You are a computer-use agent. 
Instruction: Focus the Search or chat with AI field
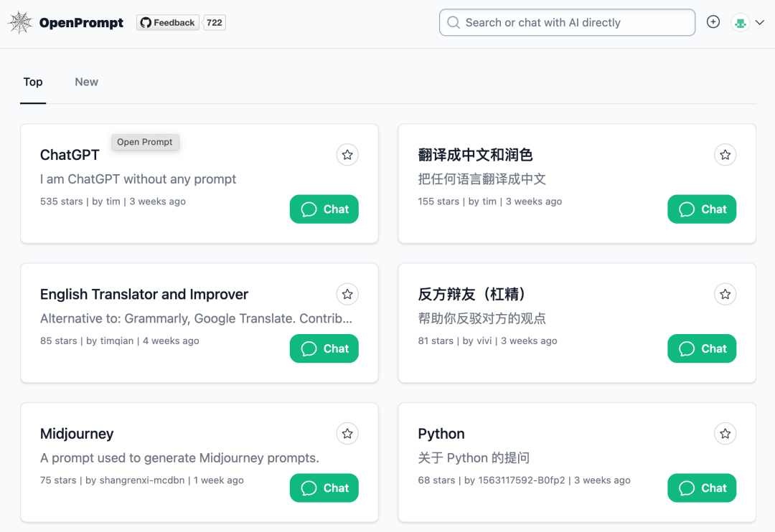[574, 23]
